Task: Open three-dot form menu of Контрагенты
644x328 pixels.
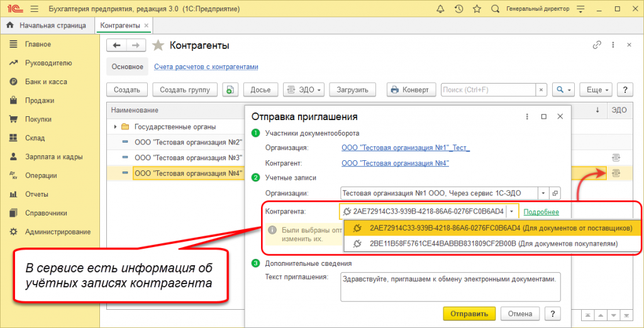Action: coord(613,45)
